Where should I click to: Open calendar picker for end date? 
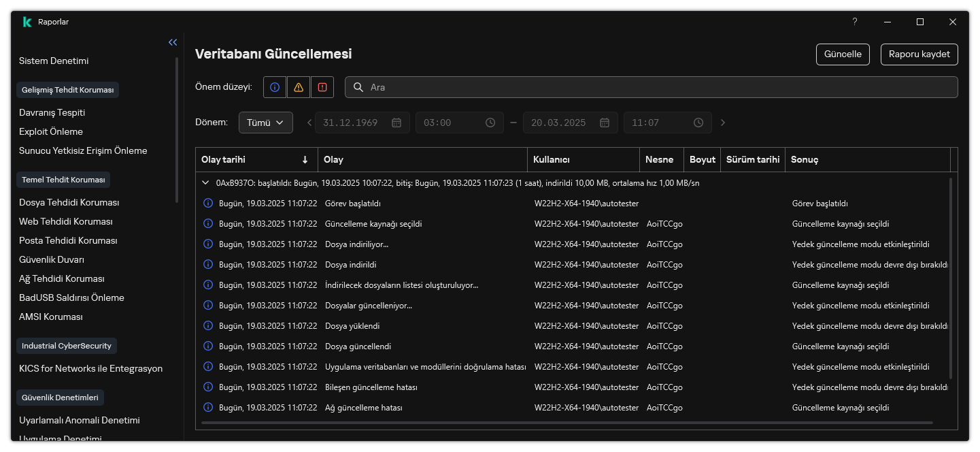coord(605,123)
